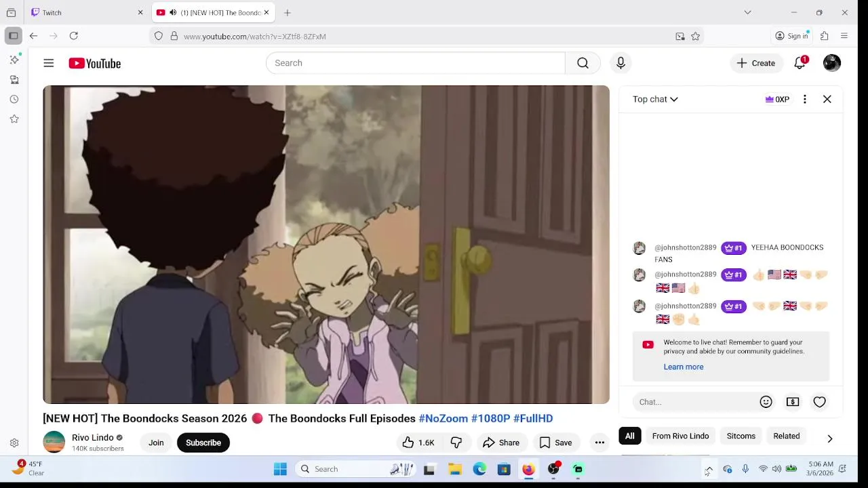Select the All filter chip
Image resolution: width=868 pixels, height=488 pixels.
(x=630, y=436)
